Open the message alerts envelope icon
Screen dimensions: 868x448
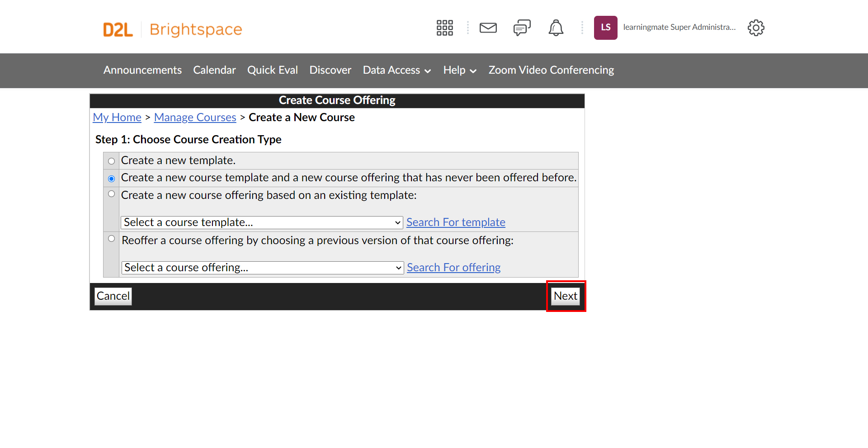tap(488, 28)
